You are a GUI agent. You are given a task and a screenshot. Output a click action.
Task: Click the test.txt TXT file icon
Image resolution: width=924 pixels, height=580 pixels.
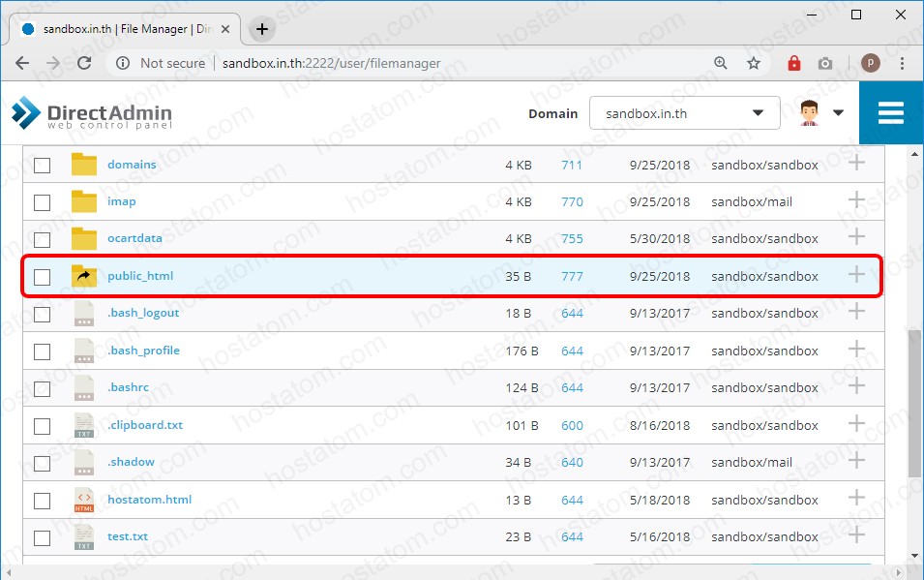[83, 537]
